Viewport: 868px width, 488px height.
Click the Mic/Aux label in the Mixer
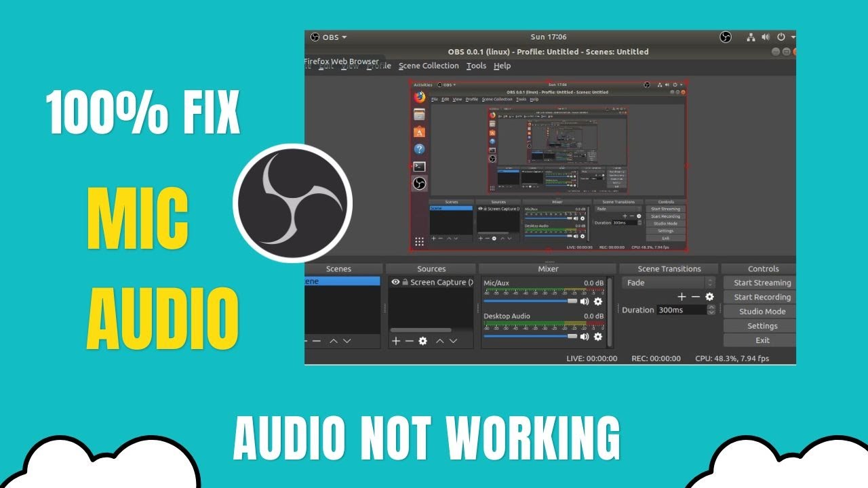point(496,283)
